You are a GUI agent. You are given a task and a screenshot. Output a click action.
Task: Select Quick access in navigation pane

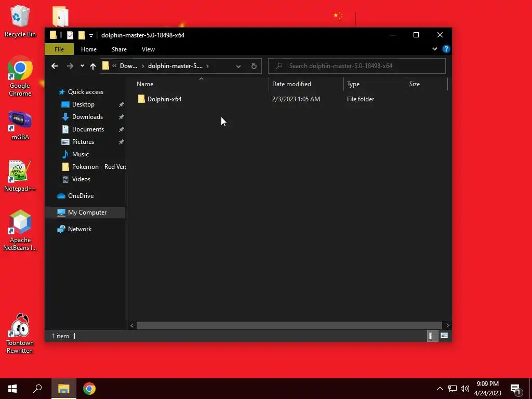click(x=86, y=91)
